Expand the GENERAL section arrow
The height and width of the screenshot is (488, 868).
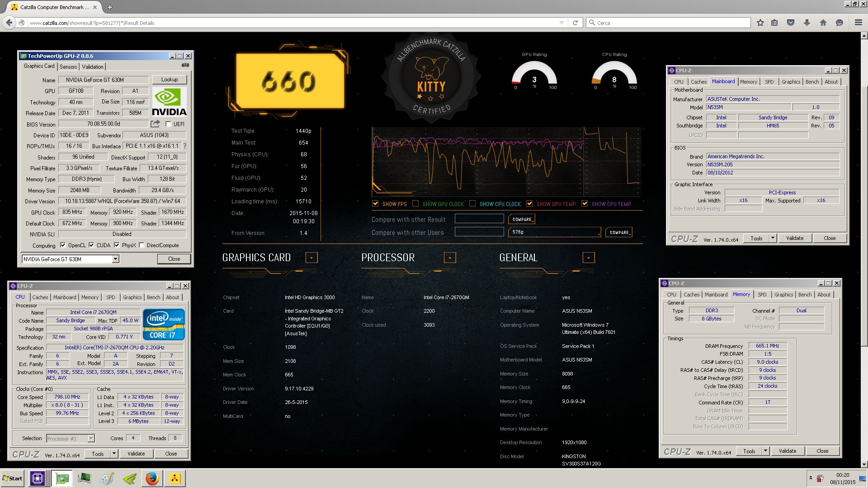pyautogui.click(x=589, y=258)
